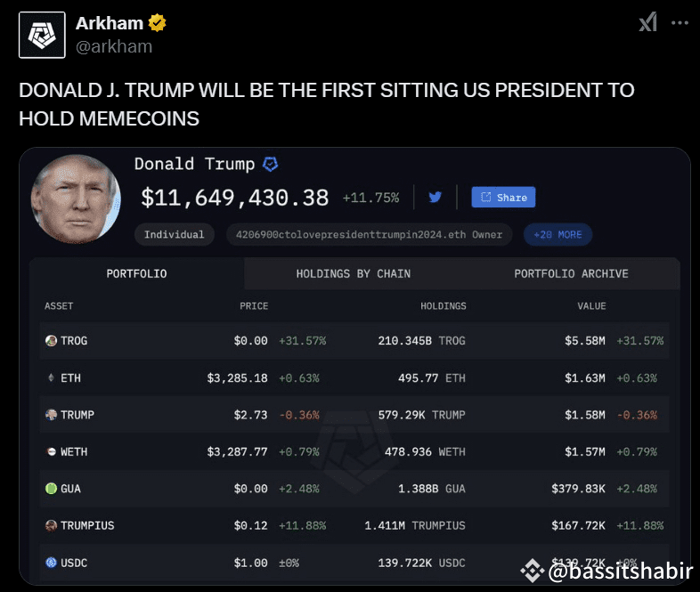
Task: Open the Grok xAI icon
Action: pyautogui.click(x=647, y=22)
